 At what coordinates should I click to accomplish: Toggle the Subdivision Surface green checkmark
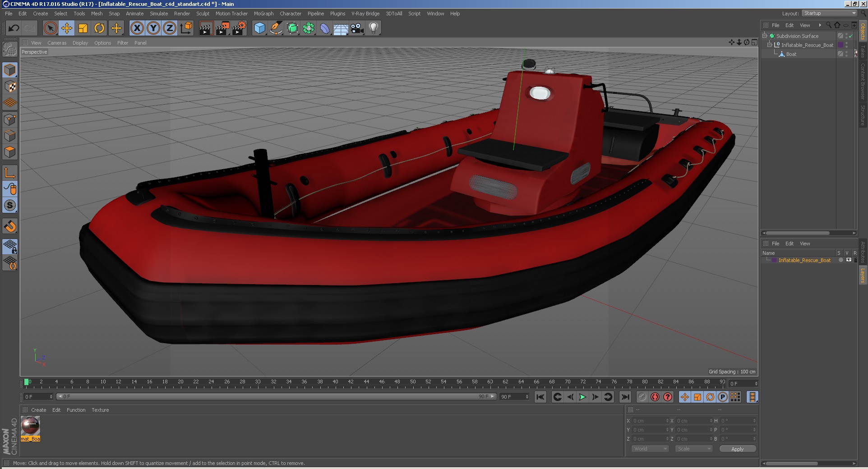(851, 36)
